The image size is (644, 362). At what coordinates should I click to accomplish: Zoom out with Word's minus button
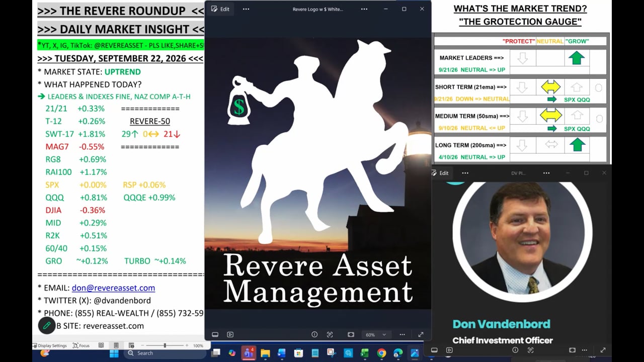click(x=143, y=345)
